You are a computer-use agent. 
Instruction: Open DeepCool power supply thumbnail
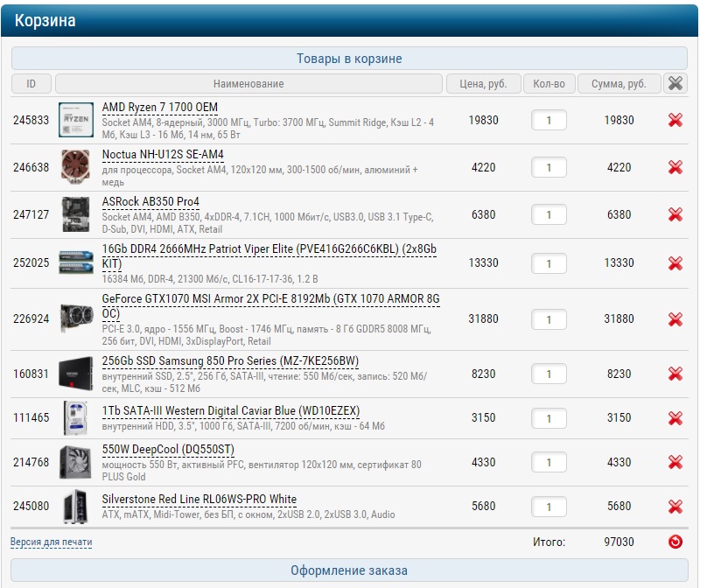coord(76,462)
